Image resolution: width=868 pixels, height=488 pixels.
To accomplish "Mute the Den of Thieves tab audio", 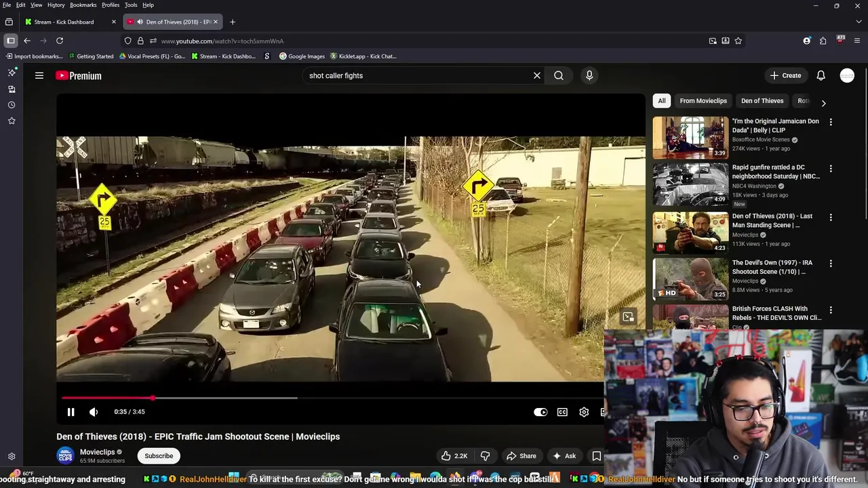I will click(140, 22).
